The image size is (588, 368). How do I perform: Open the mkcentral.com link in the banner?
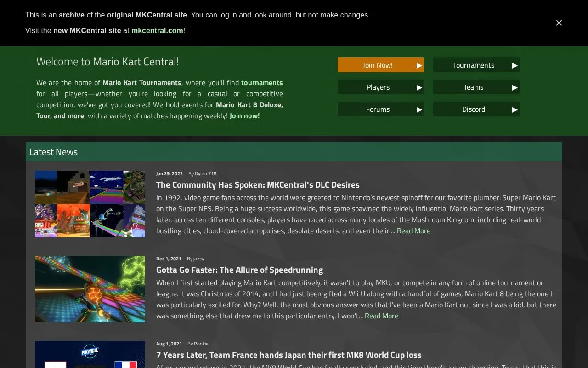click(x=157, y=30)
